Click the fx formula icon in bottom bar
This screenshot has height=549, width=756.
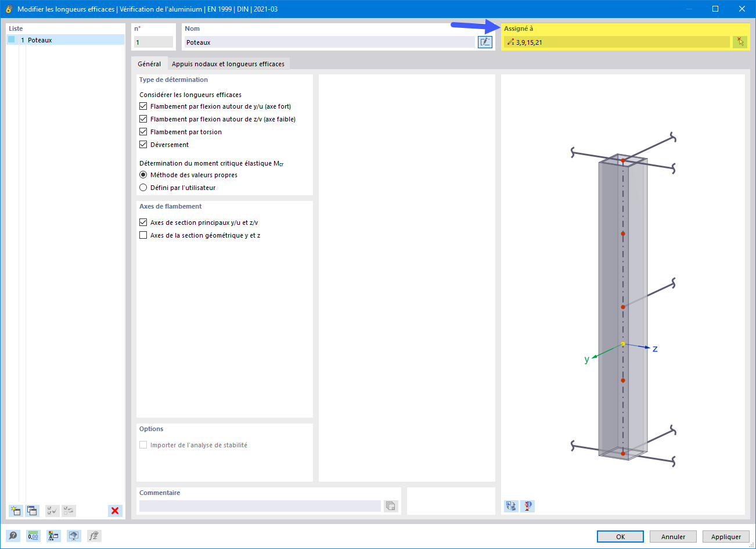click(x=94, y=536)
